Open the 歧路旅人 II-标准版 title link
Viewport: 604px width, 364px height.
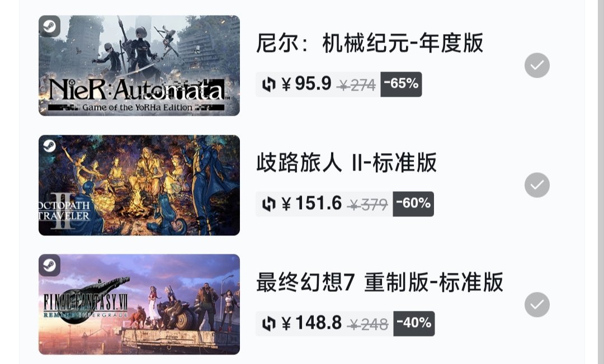click(x=347, y=162)
